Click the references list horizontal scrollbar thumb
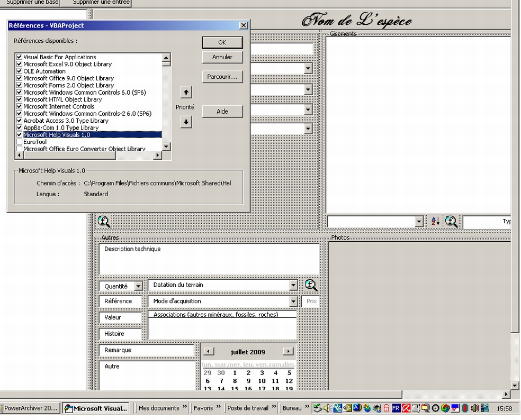Viewport: 521px width, 420px height. point(69,155)
